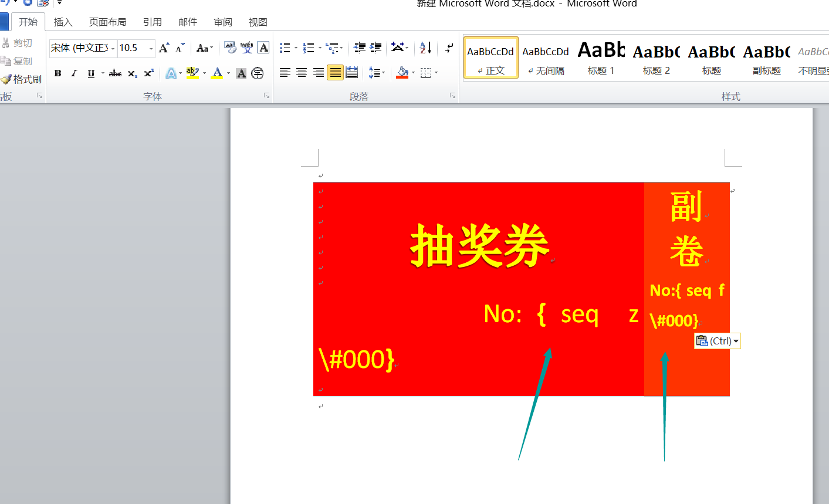829x504 pixels.
Task: Click the 抽奖券 title text
Action: click(480, 246)
